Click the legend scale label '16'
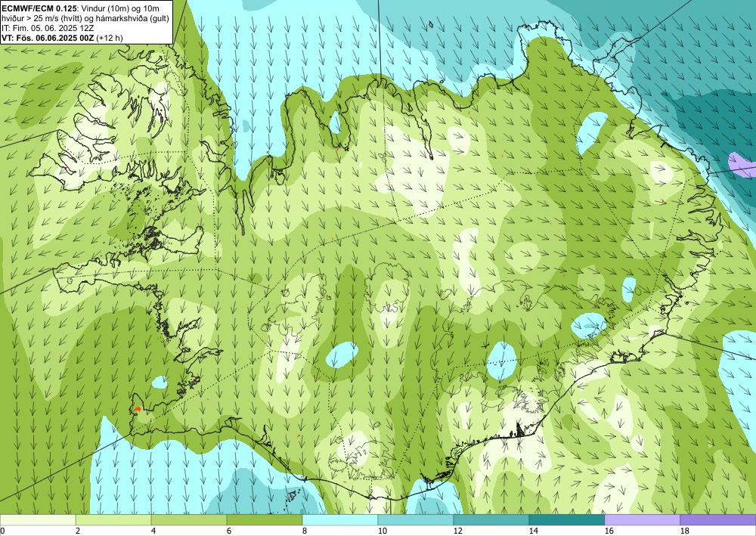The image size is (756, 536). (x=609, y=531)
